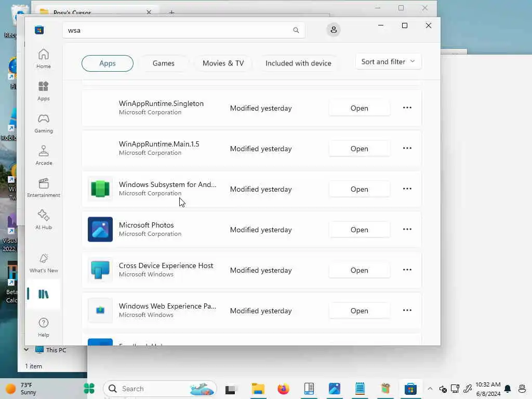Add new tab in File Explorer window

171,12
